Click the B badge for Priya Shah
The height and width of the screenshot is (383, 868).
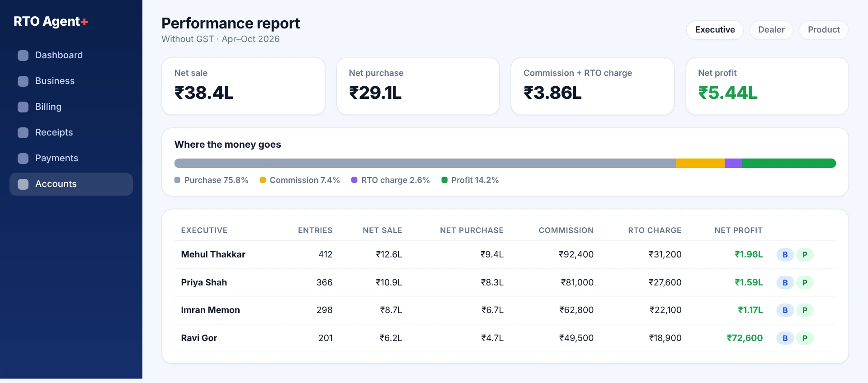coord(785,282)
